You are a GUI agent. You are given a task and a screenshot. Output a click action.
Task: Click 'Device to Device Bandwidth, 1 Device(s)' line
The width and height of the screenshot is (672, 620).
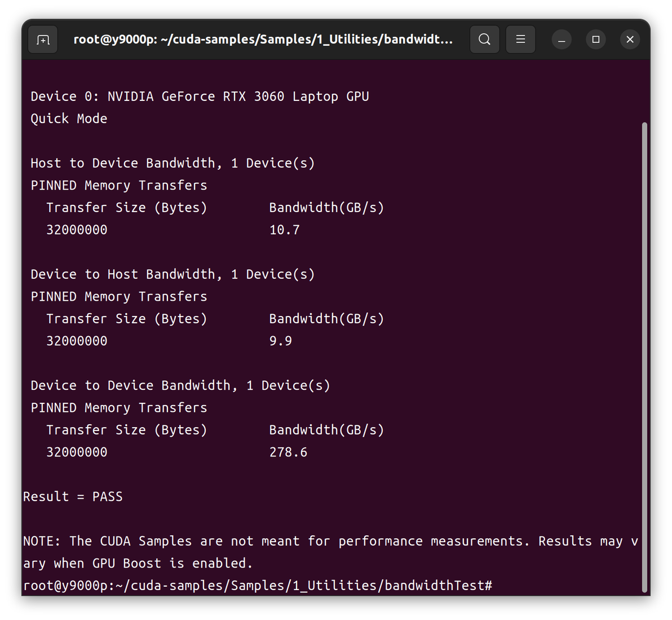pos(180,385)
